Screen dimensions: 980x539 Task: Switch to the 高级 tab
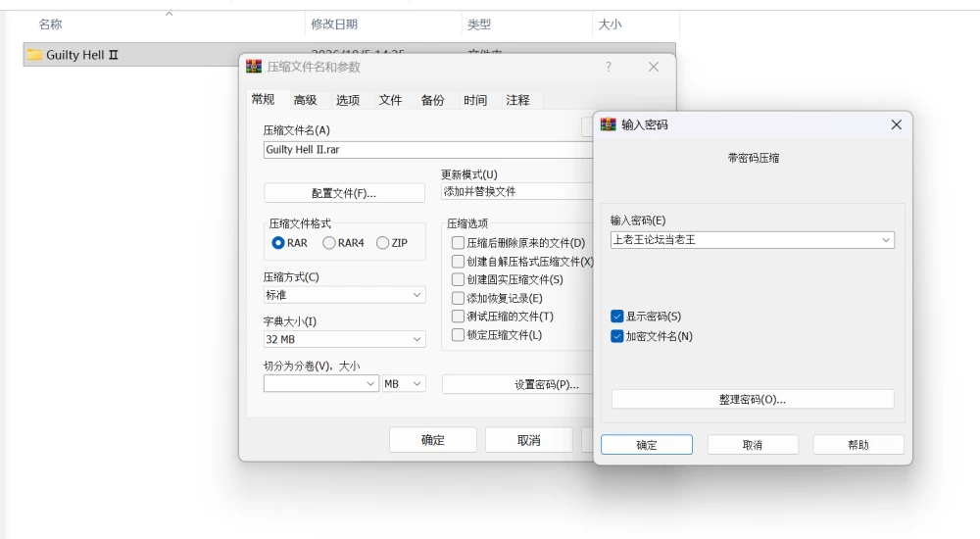click(x=306, y=100)
